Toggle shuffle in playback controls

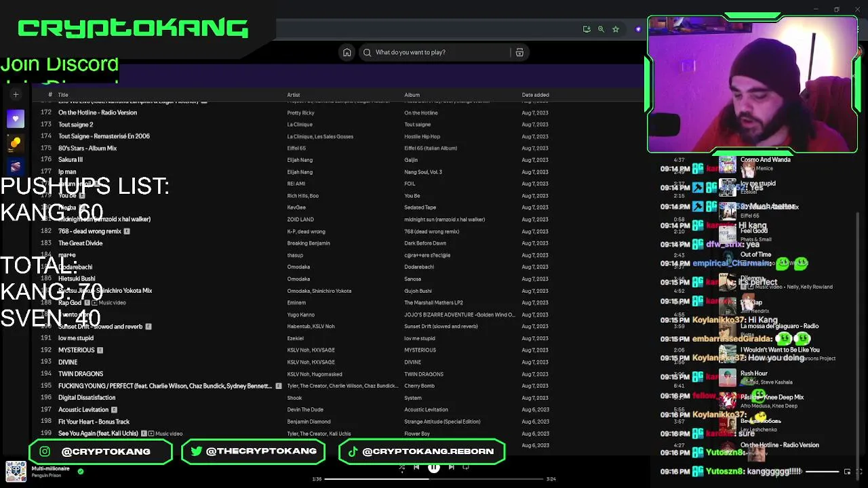pyautogui.click(x=401, y=467)
